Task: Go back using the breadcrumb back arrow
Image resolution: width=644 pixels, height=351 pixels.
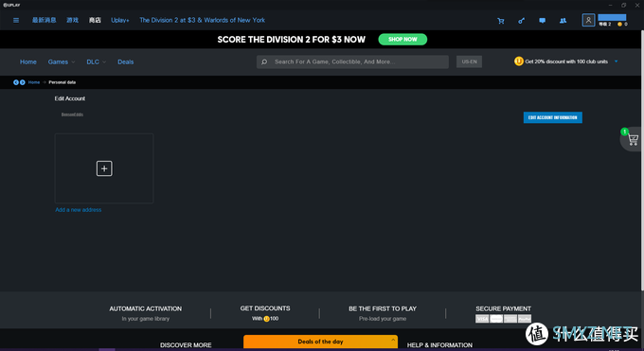Action: click(x=15, y=82)
